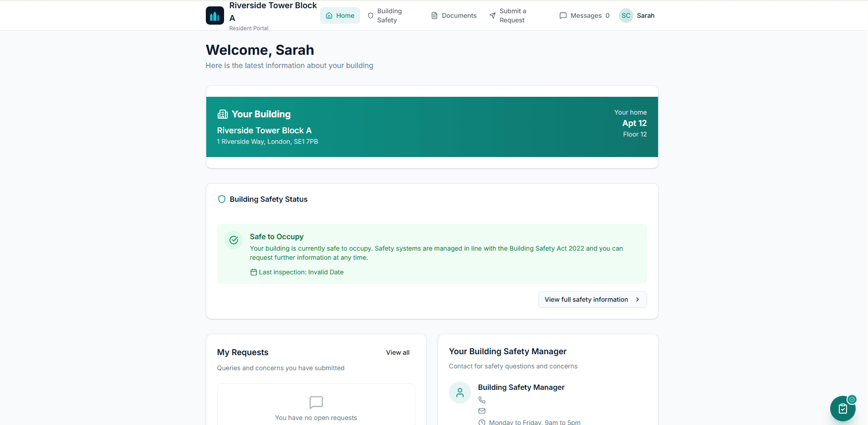This screenshot has width=868, height=425.
Task: Click the Your Building office icon
Action: tap(223, 114)
